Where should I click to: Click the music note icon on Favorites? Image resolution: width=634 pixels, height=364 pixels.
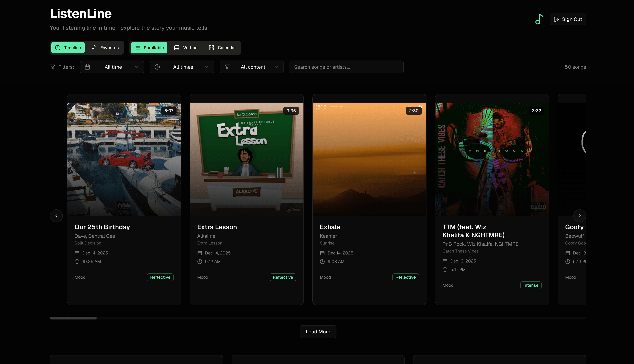click(x=94, y=48)
